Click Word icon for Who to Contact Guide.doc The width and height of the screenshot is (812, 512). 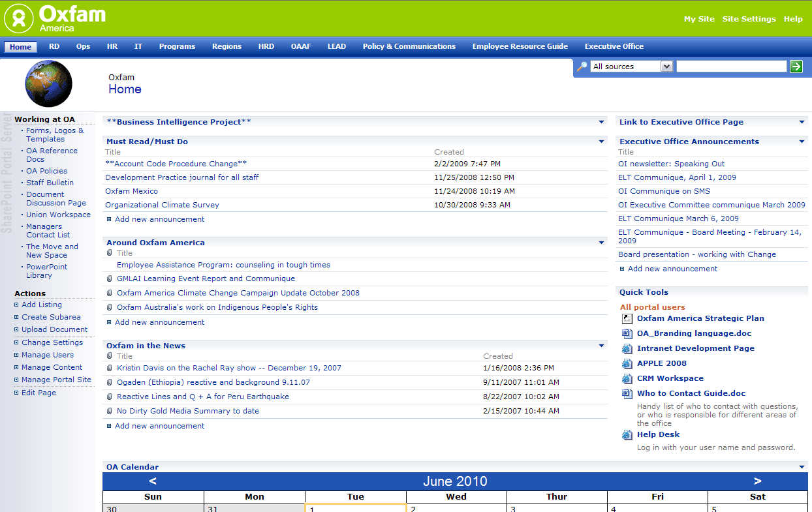[x=627, y=393]
